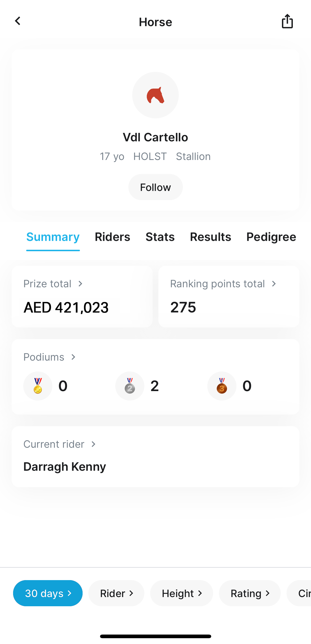Tap the share icon
Image resolution: width=311 pixels, height=644 pixels.
click(287, 21)
